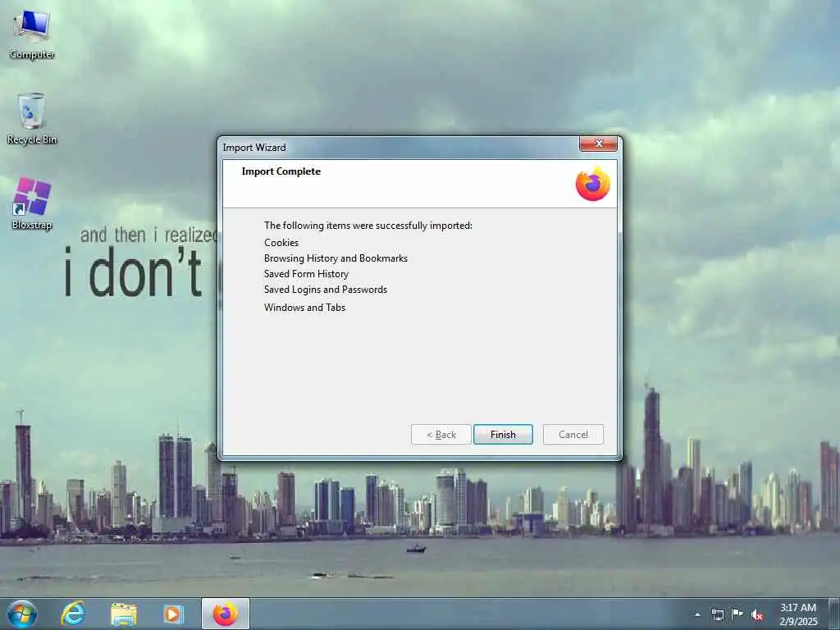Click the Windows and Tabs item
Image resolution: width=840 pixels, height=630 pixels.
pyautogui.click(x=305, y=308)
